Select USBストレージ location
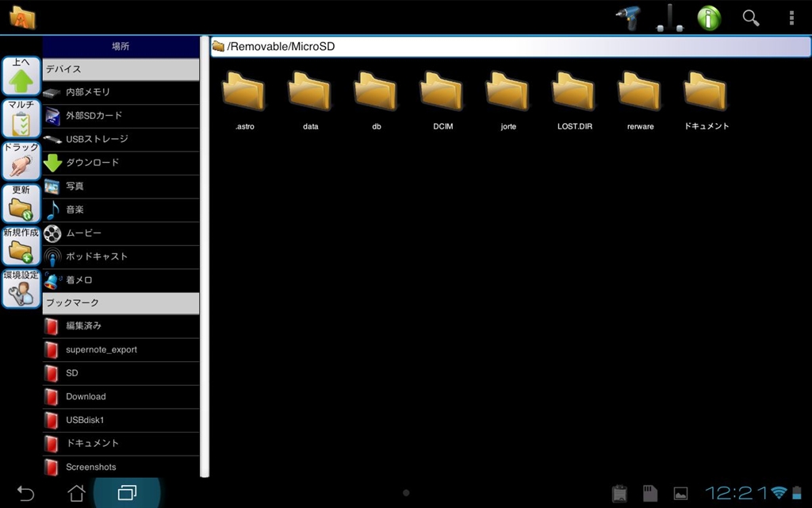Image resolution: width=812 pixels, height=508 pixels. point(121,139)
